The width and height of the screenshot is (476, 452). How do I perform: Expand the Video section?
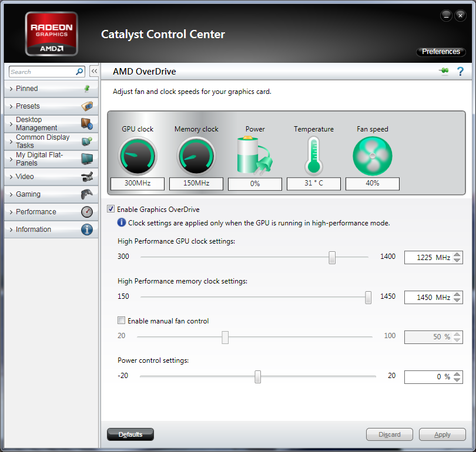click(x=51, y=177)
